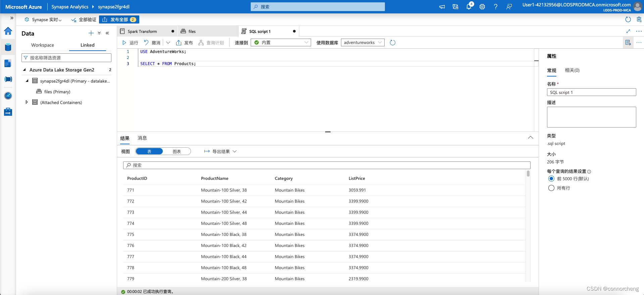Open the Monitor hub gauge icon
This screenshot has width=644, height=295.
pos(8,96)
